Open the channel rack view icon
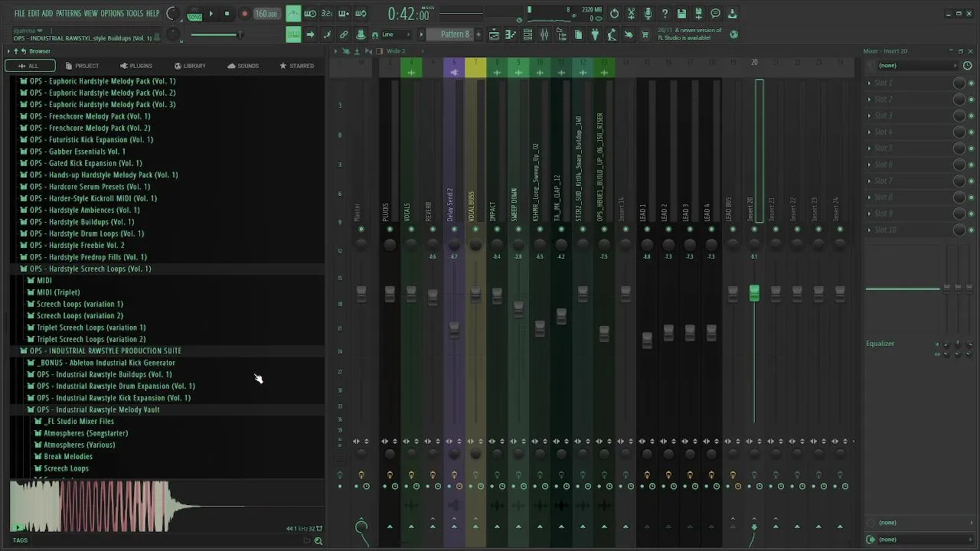This screenshot has height=551, width=980. click(528, 34)
